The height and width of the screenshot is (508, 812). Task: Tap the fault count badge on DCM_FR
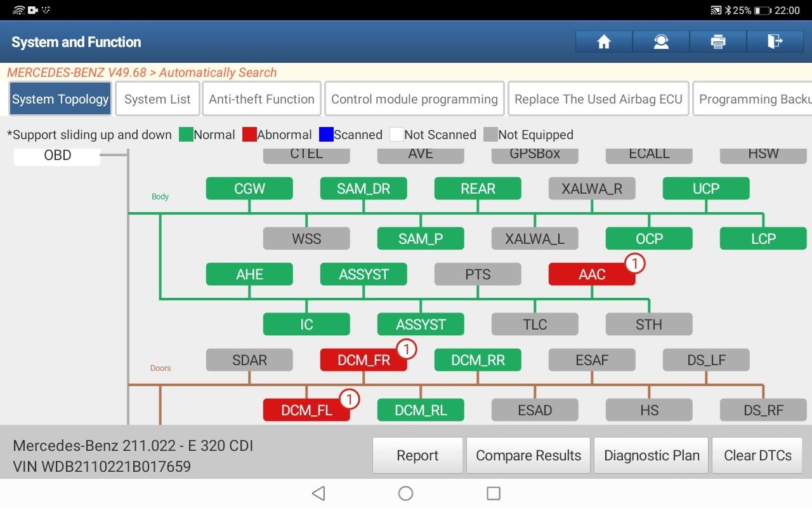[x=407, y=349]
